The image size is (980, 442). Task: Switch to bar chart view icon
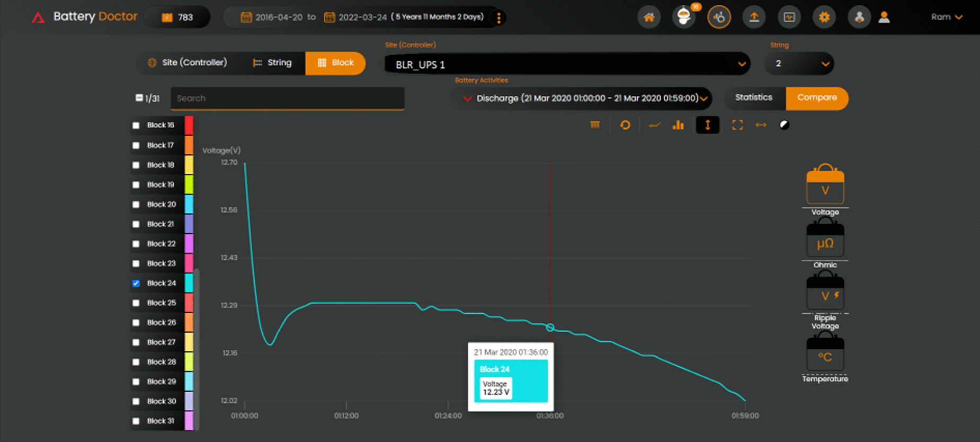click(678, 125)
